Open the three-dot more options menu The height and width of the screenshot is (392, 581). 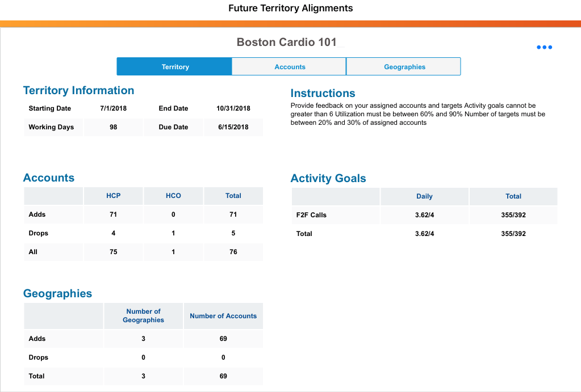click(544, 48)
